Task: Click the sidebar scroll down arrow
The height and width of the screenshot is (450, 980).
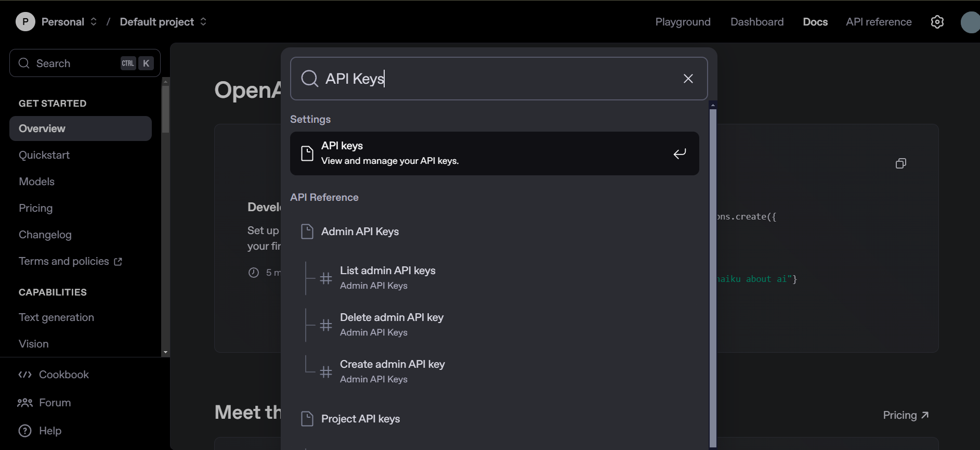Action: (165, 352)
